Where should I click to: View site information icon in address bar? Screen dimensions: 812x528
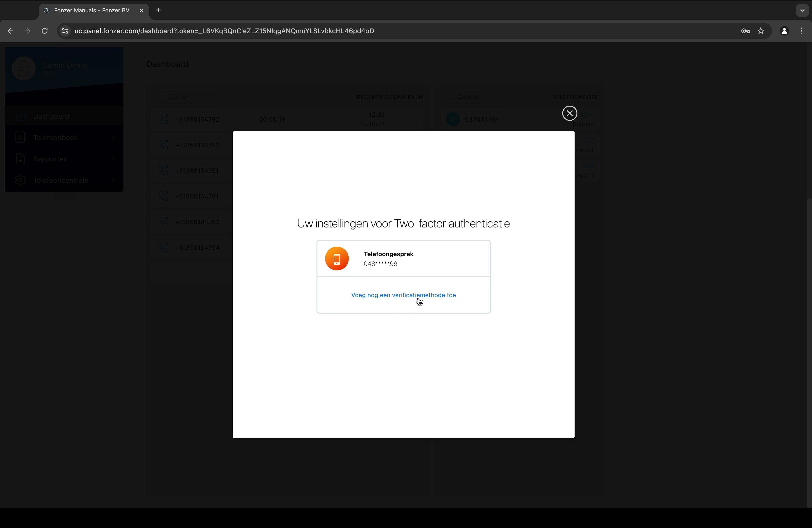pyautogui.click(x=65, y=31)
